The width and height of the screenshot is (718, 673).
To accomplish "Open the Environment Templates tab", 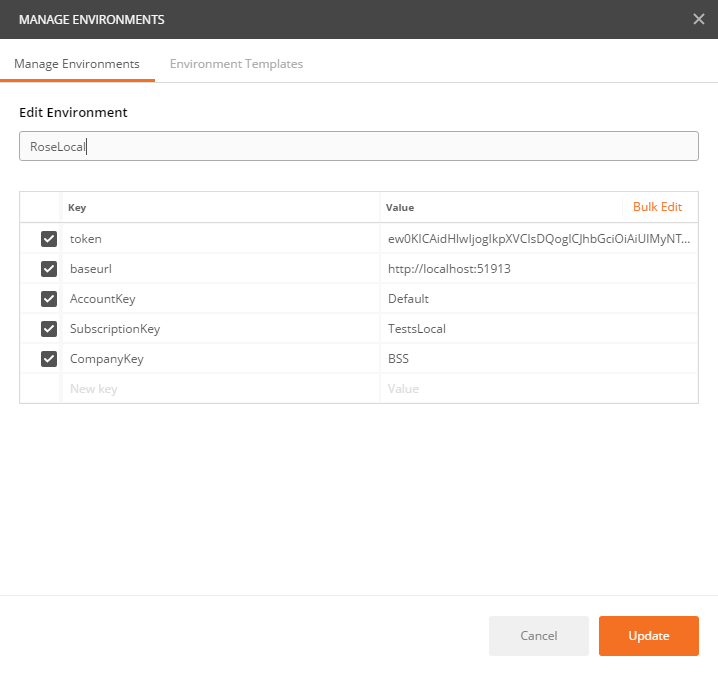I will click(x=236, y=64).
